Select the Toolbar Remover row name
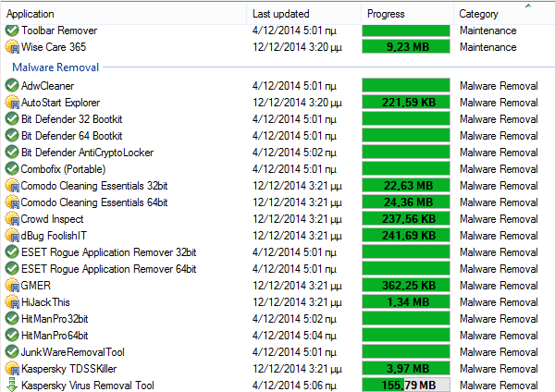This screenshot has width=555, height=392. (x=59, y=31)
